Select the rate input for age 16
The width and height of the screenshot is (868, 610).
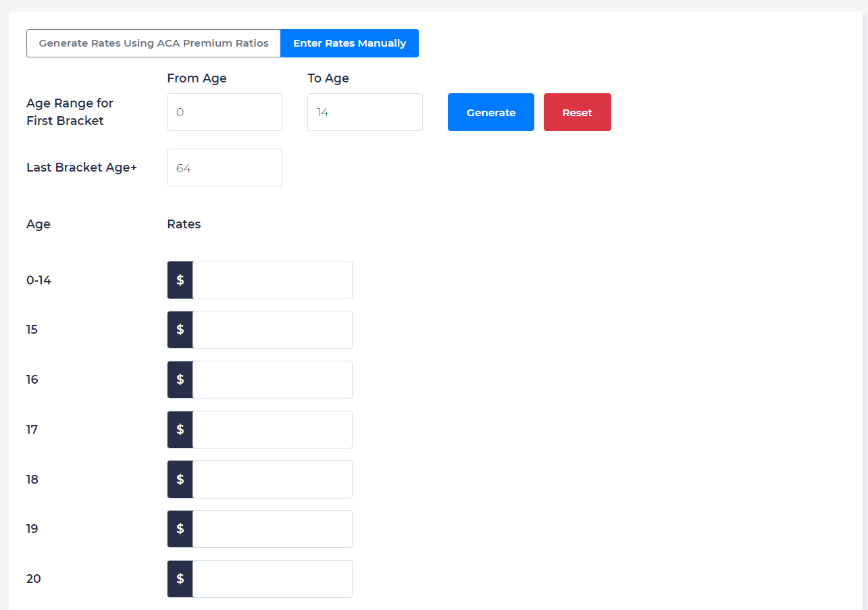[x=272, y=380]
